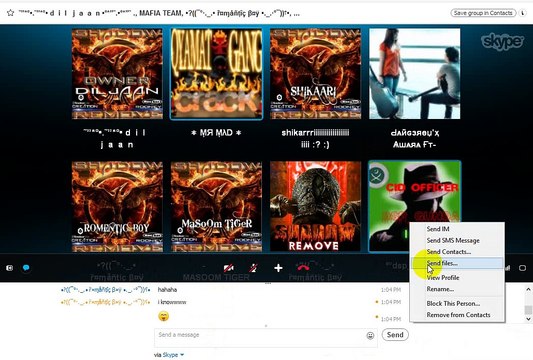Open the call quality signal bars icon
The image size is (533, 360).
[508, 268]
